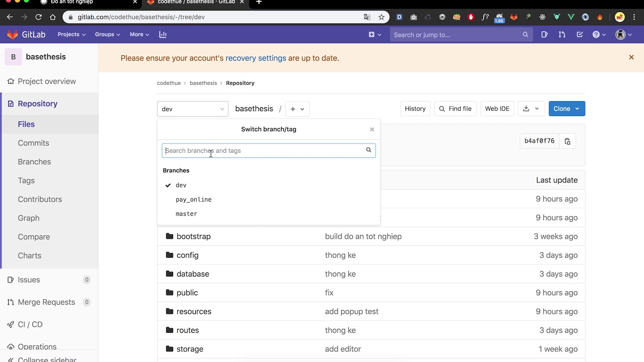
Task: Open Merge Requests in the sidebar
Action: pyautogui.click(x=46, y=302)
